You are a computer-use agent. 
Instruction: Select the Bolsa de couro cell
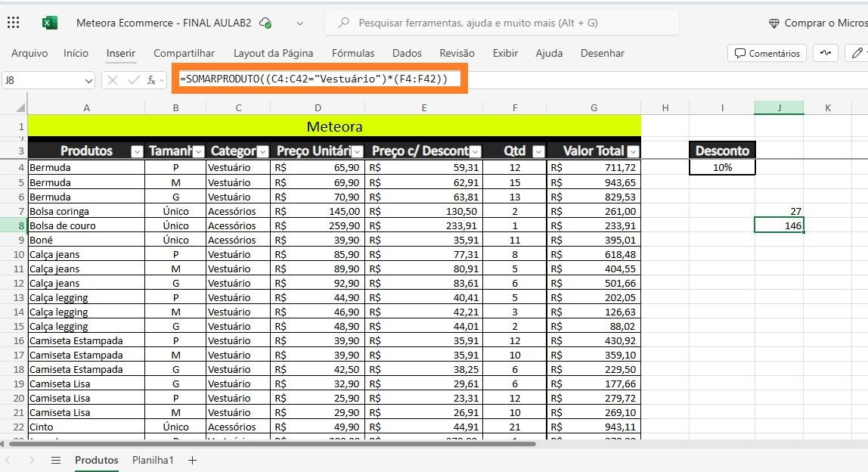(x=86, y=225)
